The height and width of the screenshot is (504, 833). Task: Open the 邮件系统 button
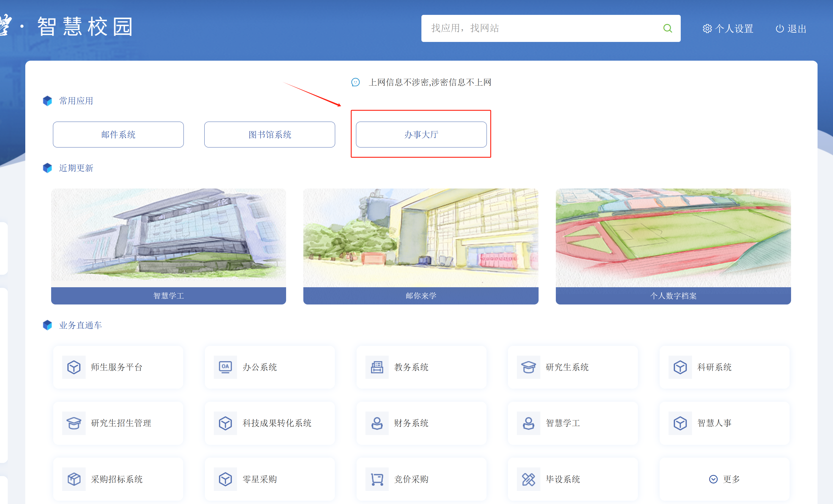point(118,134)
